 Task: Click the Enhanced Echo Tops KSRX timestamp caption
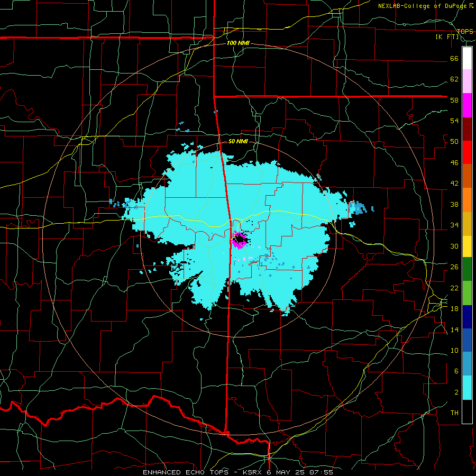tap(238, 472)
